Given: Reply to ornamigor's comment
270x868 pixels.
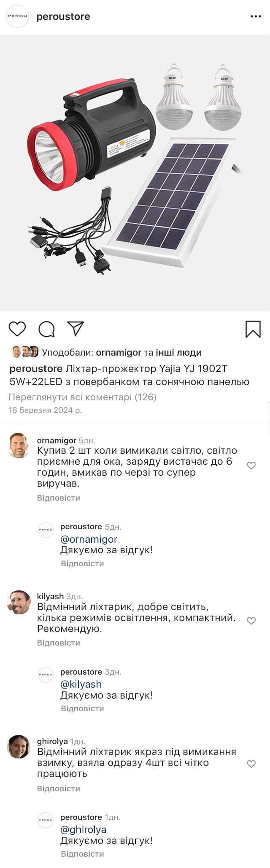Looking at the screenshot, I should [x=59, y=498].
